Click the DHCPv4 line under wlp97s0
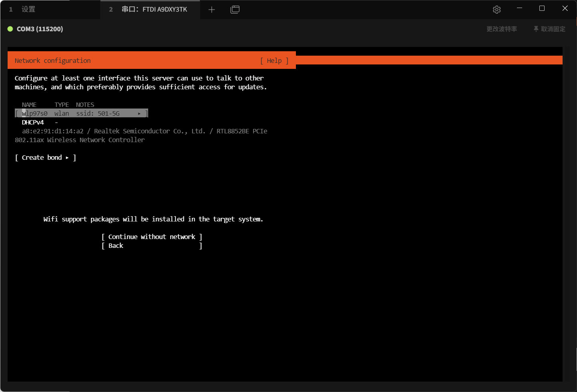The width and height of the screenshot is (577, 392). (33, 123)
